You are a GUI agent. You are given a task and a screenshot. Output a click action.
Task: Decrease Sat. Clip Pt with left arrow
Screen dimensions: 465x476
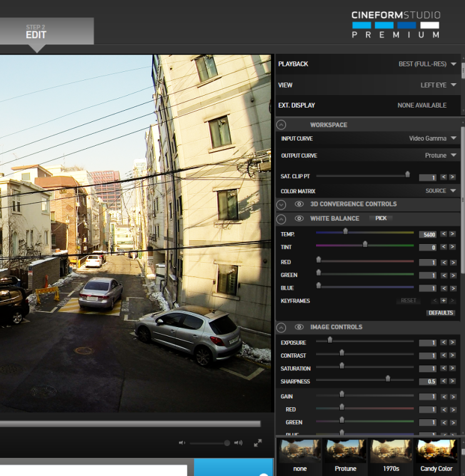444,176
